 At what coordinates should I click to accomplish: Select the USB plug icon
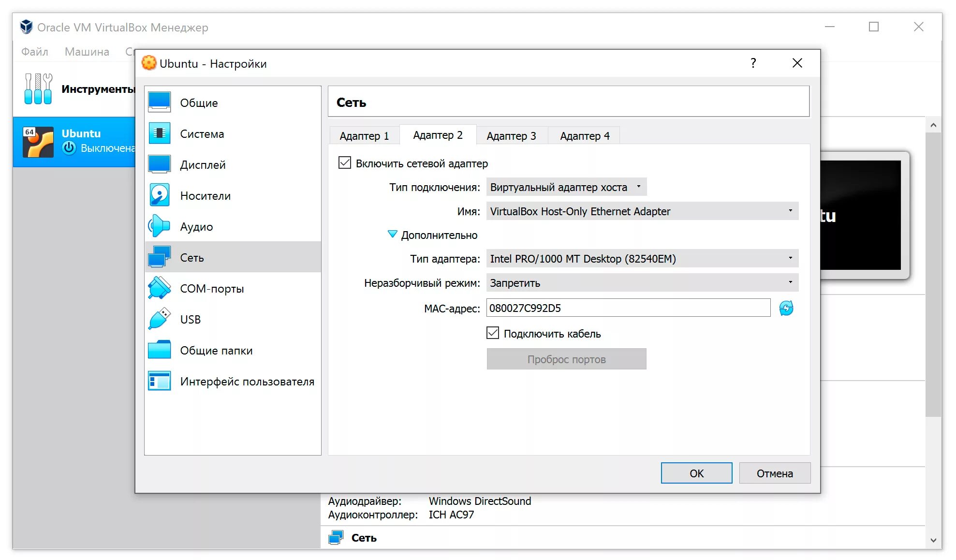[x=159, y=319]
